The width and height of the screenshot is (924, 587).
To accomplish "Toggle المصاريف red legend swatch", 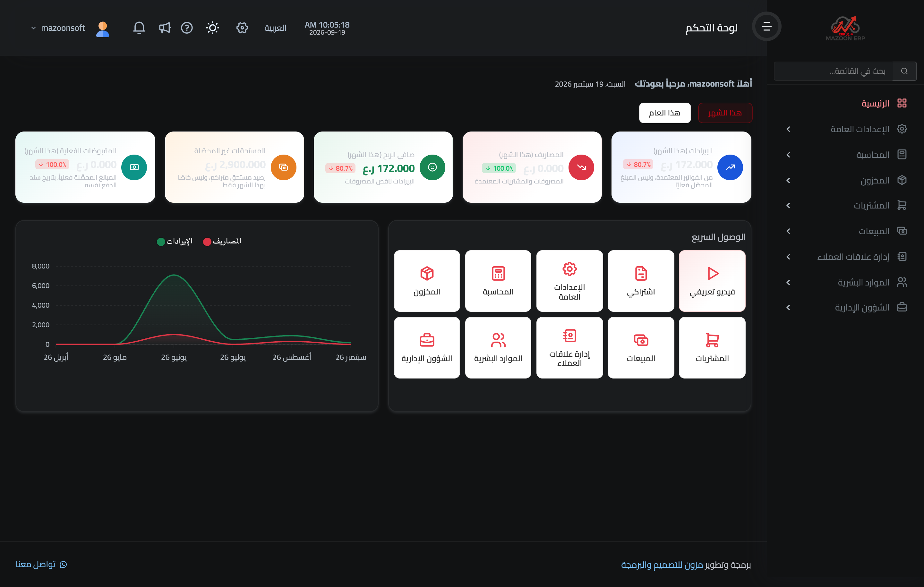I will click(x=207, y=242).
